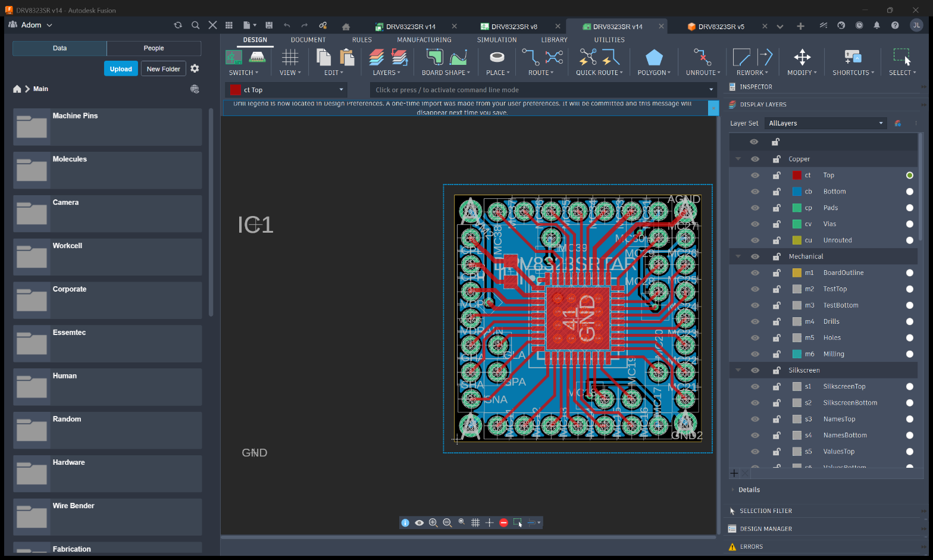Toggle grid display in bottom toolbar

pyautogui.click(x=475, y=523)
